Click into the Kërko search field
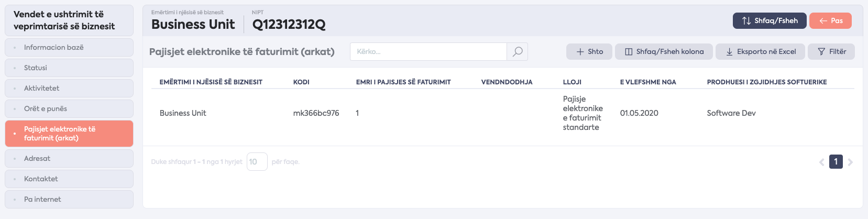The height and width of the screenshot is (219, 868). [428, 51]
